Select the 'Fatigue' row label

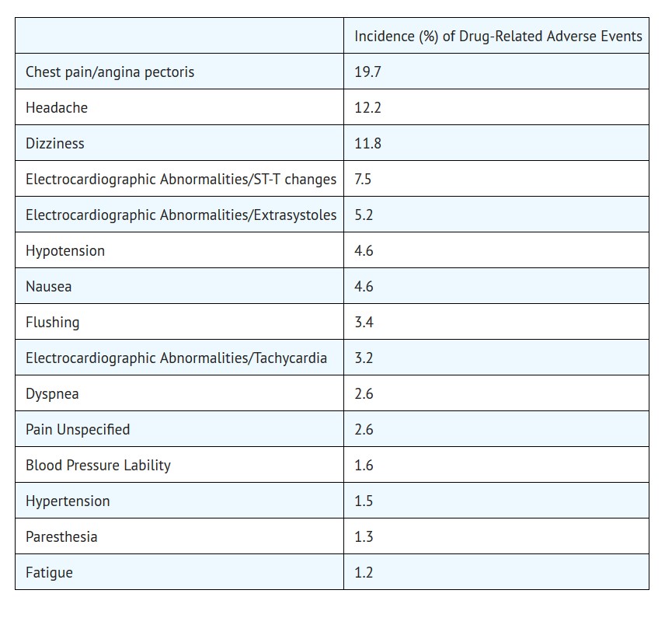tap(49, 573)
